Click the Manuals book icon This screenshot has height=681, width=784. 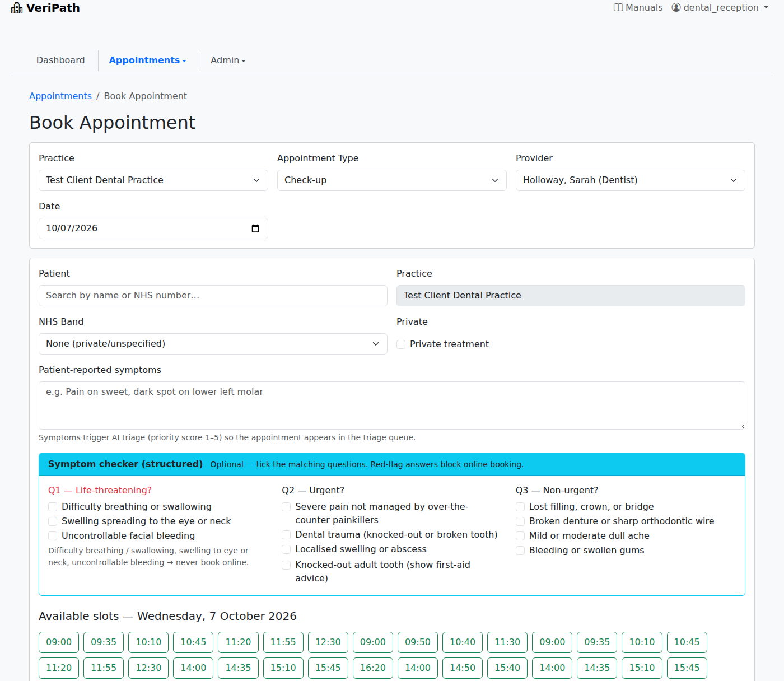(618, 7)
